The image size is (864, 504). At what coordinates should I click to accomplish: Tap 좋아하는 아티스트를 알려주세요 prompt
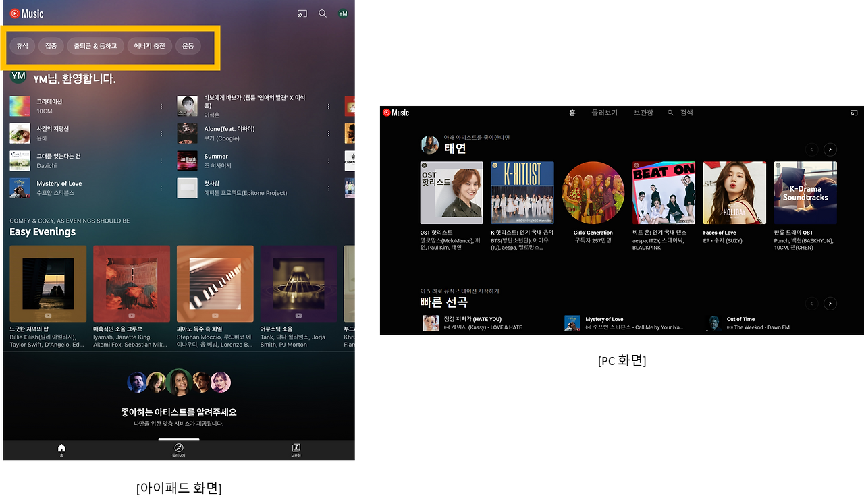[179, 412]
